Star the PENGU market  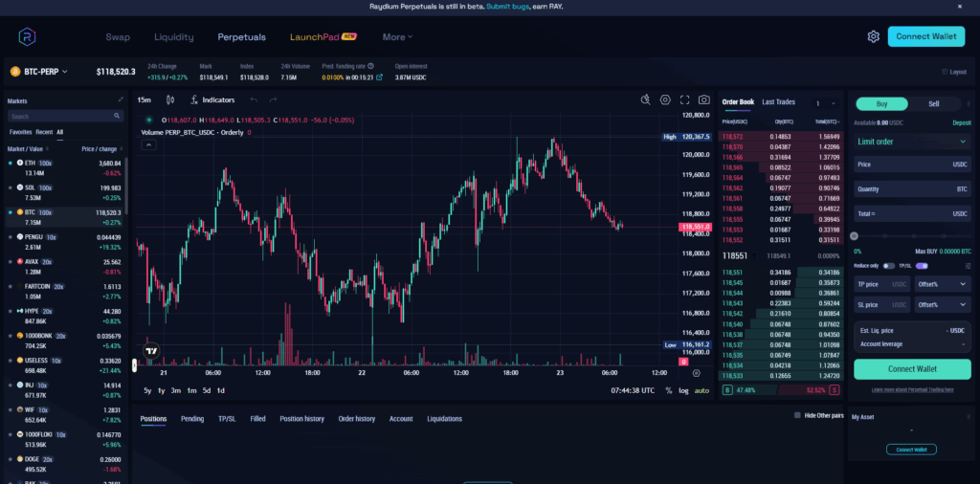pos(10,237)
